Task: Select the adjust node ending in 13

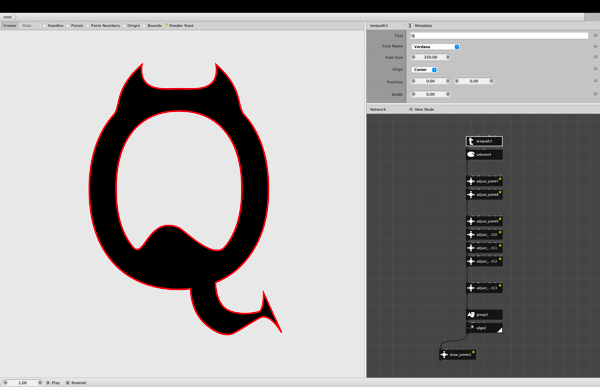Action: pos(484,288)
